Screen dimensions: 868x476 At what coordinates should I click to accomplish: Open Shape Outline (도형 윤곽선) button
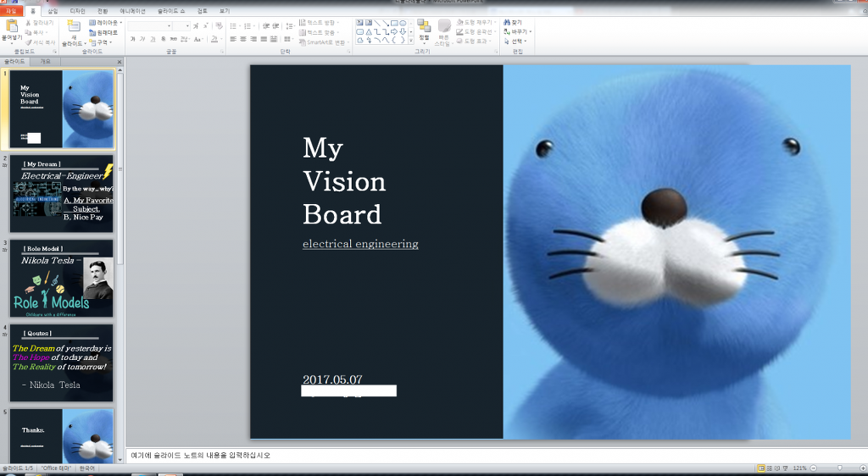click(476, 32)
